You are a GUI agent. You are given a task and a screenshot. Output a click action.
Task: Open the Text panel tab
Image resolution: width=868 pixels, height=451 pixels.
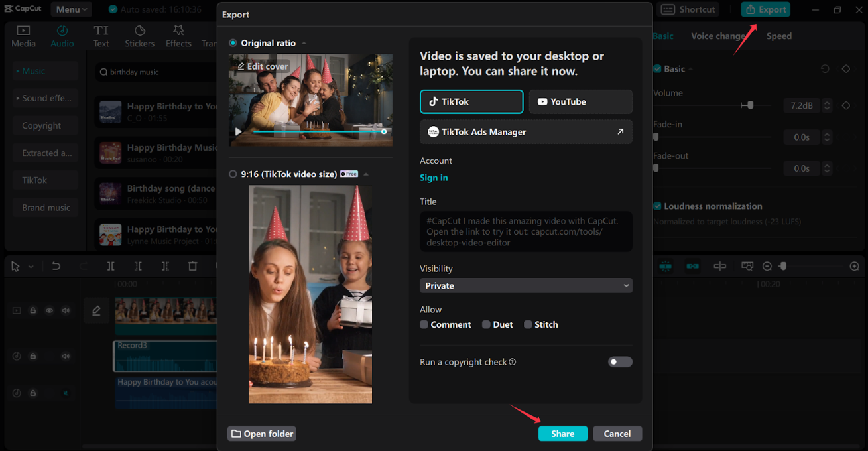coord(101,36)
